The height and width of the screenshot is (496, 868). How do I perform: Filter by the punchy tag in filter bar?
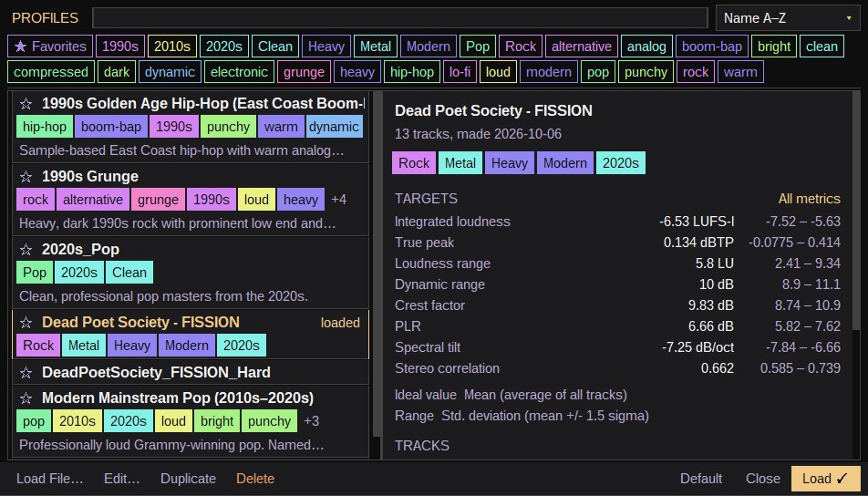coord(646,72)
